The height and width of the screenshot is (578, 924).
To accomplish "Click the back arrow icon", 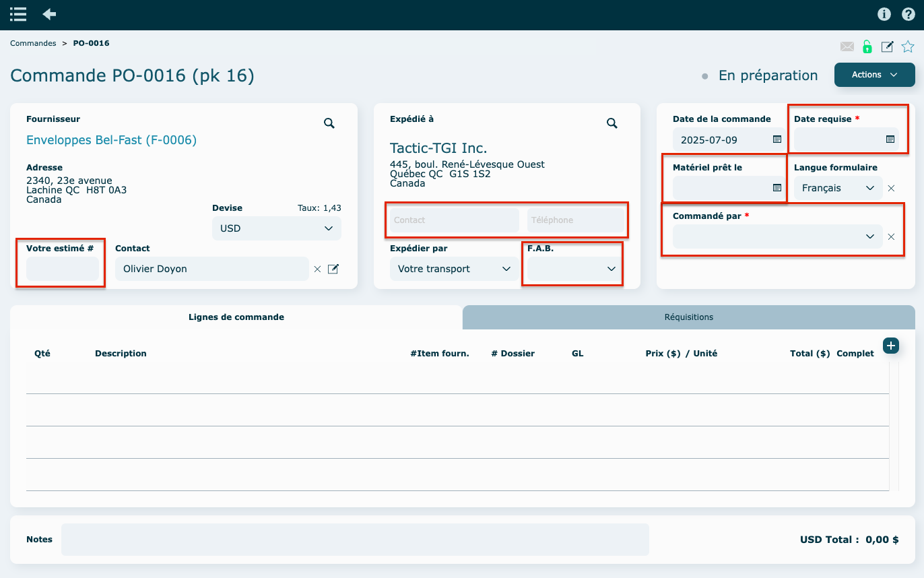I will [49, 14].
